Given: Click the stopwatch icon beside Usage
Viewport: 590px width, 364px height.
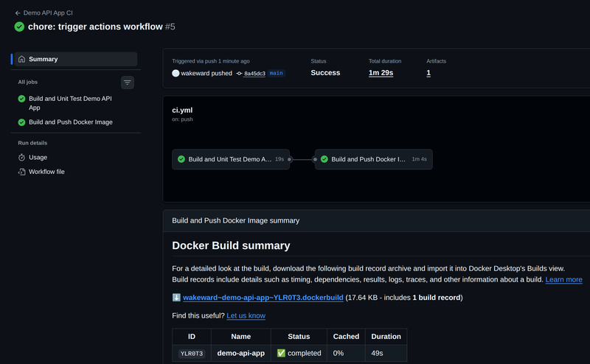Looking at the screenshot, I should pyautogui.click(x=22, y=157).
